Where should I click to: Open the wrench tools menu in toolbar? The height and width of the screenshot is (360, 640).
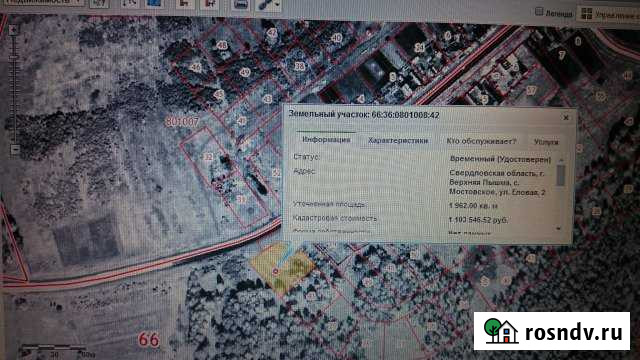pyautogui.click(x=268, y=4)
